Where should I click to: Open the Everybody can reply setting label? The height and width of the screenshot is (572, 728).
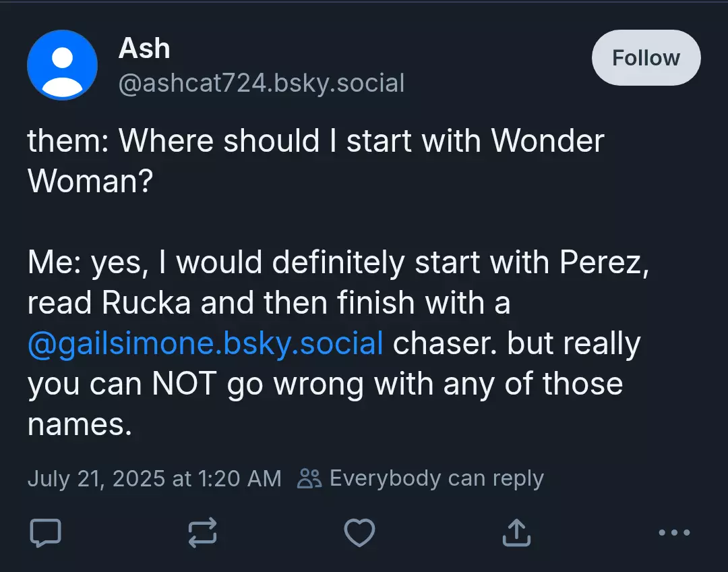(x=436, y=479)
